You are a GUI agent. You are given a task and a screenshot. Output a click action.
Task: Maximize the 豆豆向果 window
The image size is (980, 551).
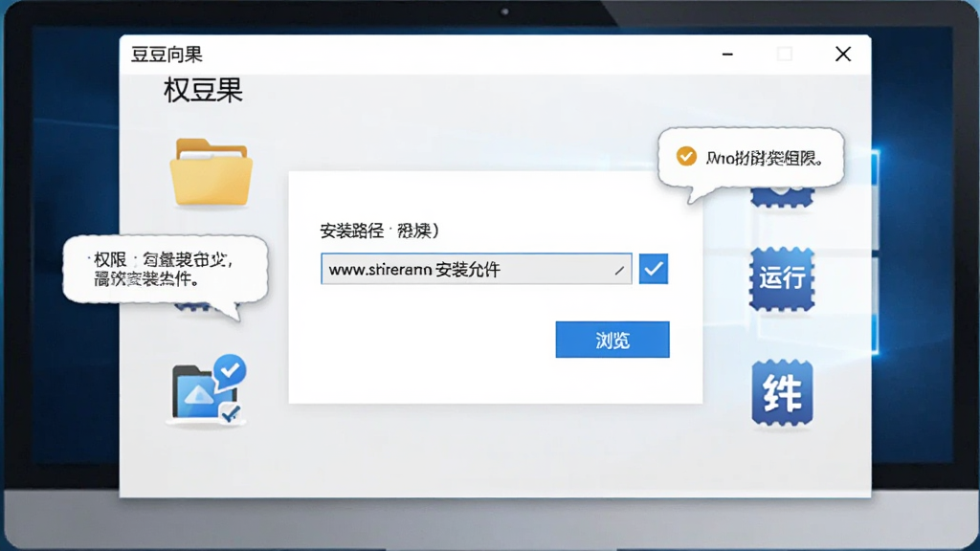(785, 55)
